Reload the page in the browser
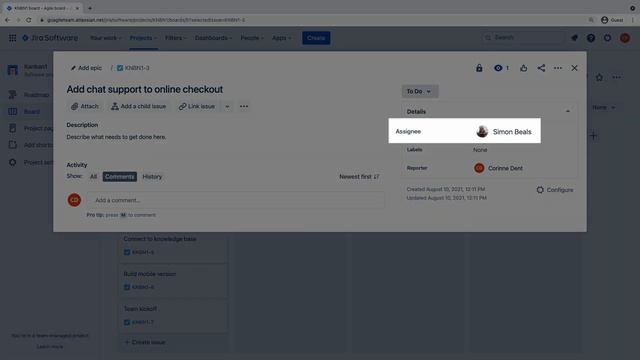The height and width of the screenshot is (360, 640). pyautogui.click(x=29, y=20)
